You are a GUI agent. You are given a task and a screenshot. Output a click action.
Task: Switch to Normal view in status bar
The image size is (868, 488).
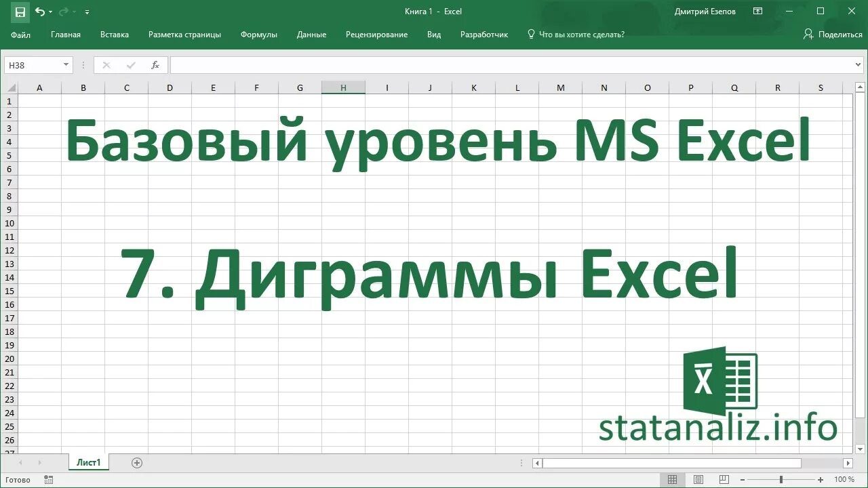pos(672,480)
